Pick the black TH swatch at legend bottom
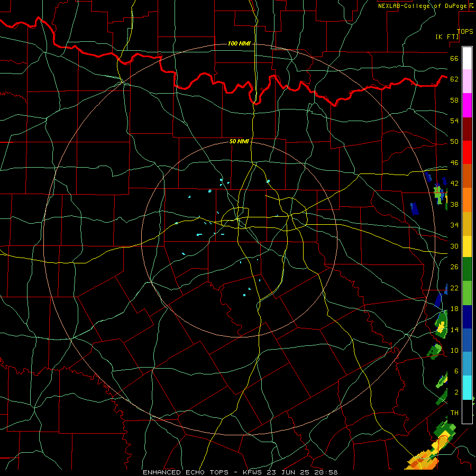 click(x=467, y=411)
